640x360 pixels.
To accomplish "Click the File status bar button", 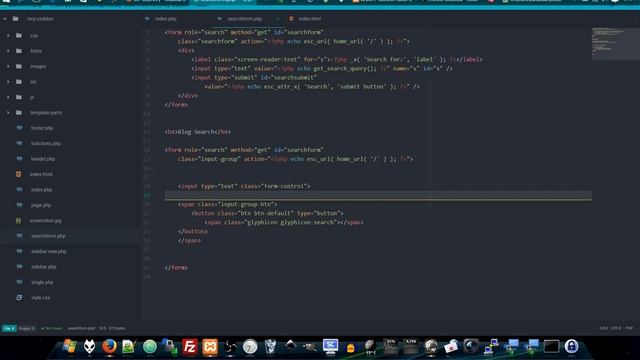I will [x=9, y=328].
